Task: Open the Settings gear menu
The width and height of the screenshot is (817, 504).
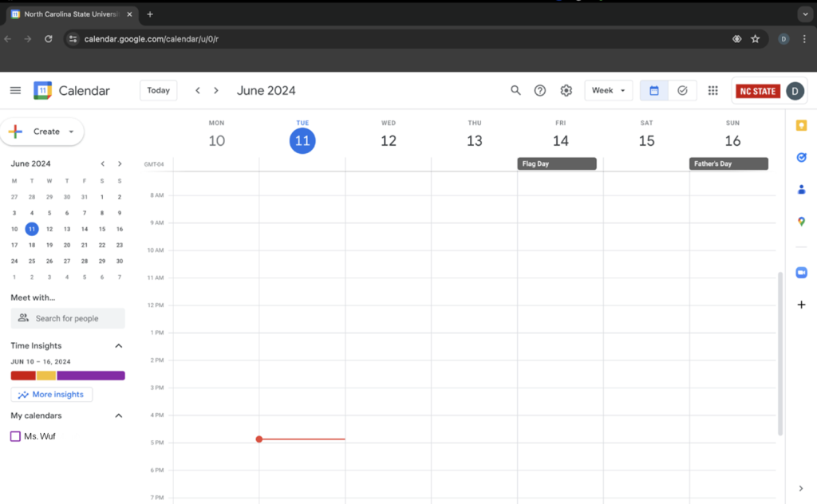Action: (x=566, y=90)
